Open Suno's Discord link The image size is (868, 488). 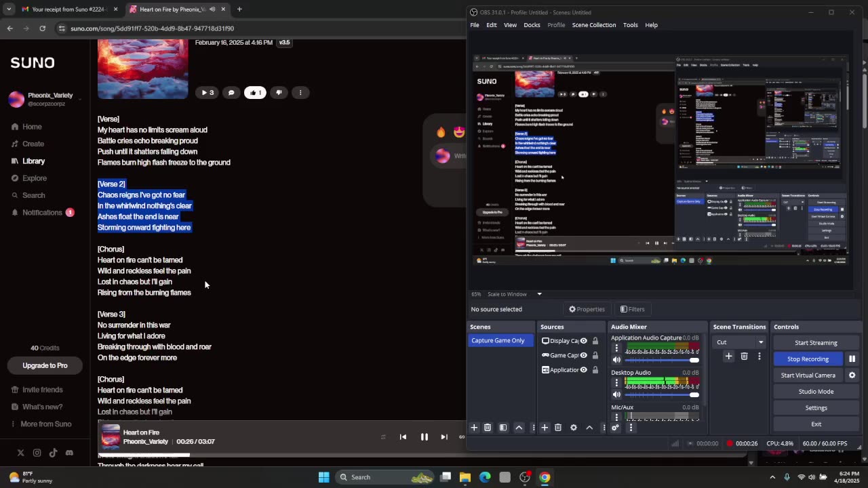69,453
